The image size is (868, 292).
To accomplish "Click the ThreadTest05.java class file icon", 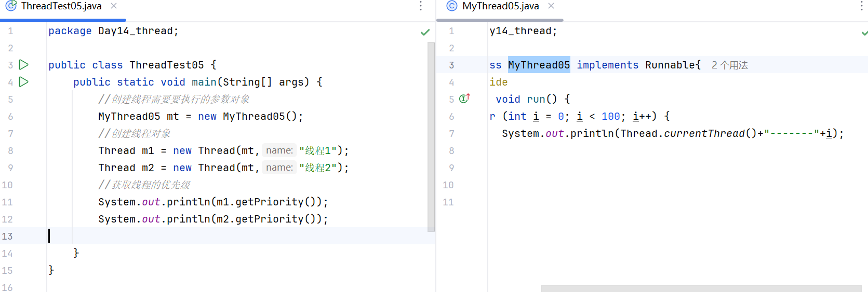I will coord(11,6).
